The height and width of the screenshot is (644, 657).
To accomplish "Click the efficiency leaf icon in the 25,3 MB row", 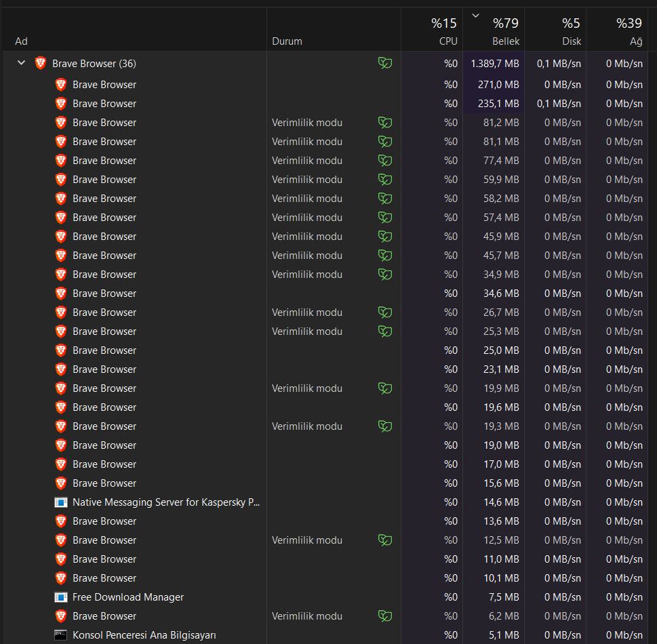I will 385,331.
